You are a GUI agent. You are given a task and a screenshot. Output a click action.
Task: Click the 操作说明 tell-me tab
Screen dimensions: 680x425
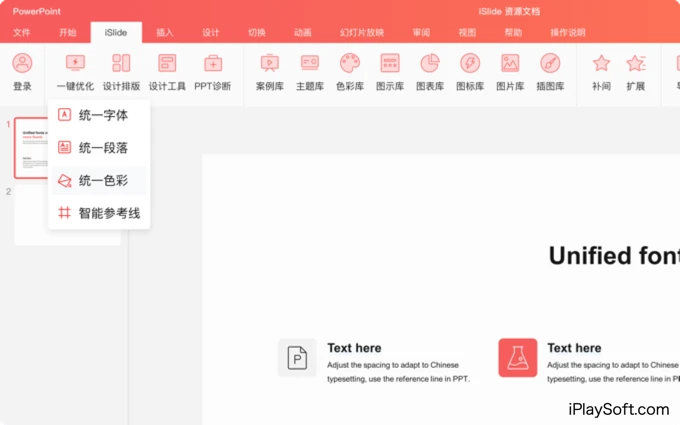tap(568, 33)
